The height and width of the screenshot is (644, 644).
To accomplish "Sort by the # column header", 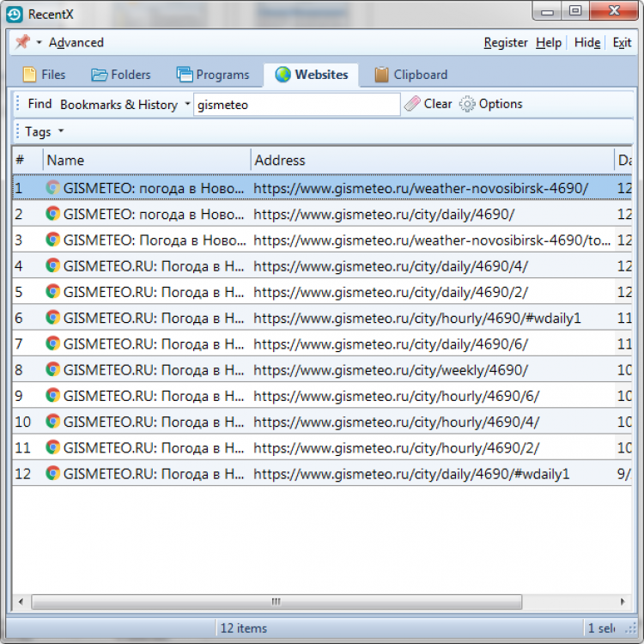I will [x=27, y=160].
